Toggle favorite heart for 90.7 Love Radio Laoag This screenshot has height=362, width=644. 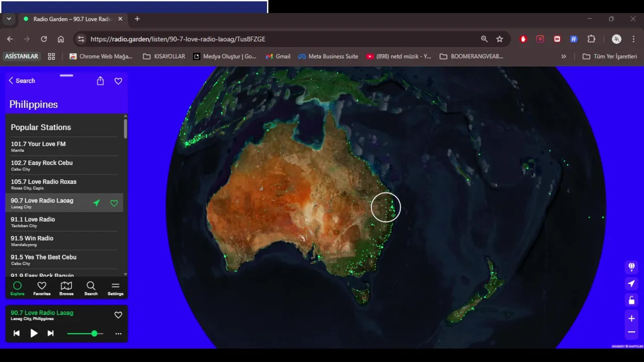coord(114,203)
